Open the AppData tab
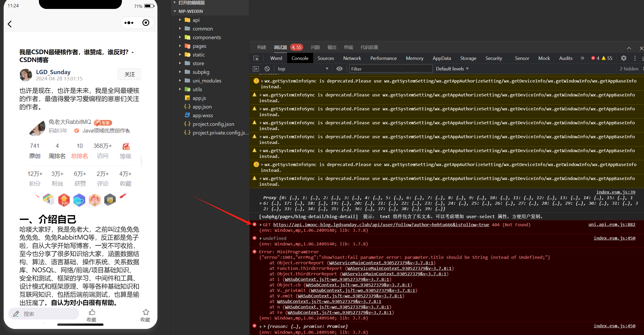 442,58
